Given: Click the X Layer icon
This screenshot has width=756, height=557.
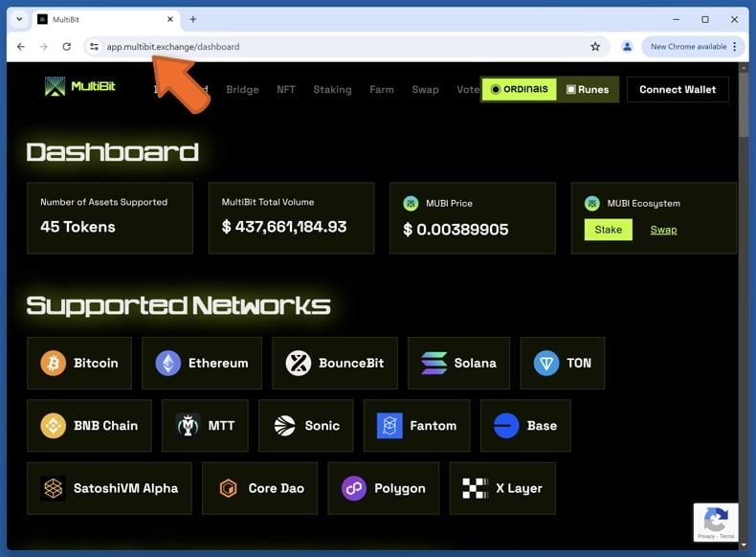Looking at the screenshot, I should point(475,488).
